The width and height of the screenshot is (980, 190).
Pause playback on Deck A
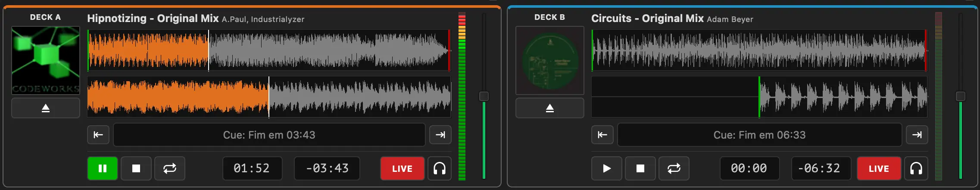click(x=103, y=168)
